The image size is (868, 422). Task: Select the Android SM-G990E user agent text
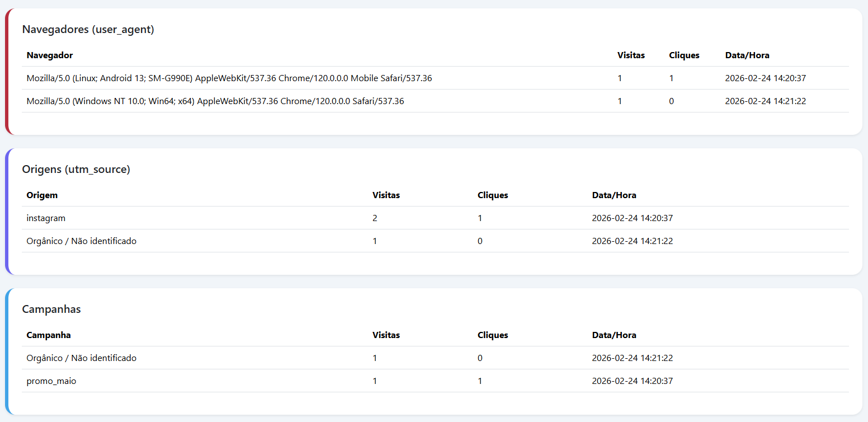[x=229, y=78]
